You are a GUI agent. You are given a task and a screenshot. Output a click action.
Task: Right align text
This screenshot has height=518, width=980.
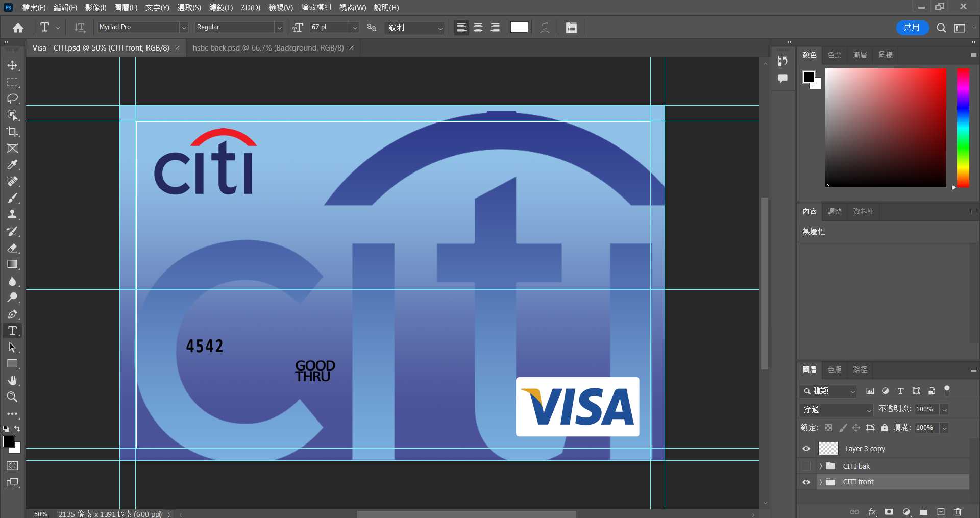click(495, 28)
